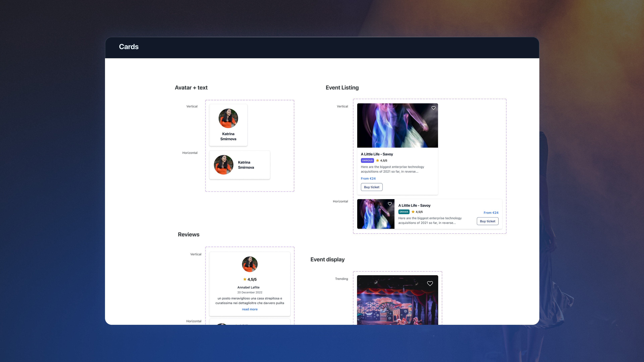Select vertical Katrina Smirnova avatar photo
The image size is (644, 362).
228,118
